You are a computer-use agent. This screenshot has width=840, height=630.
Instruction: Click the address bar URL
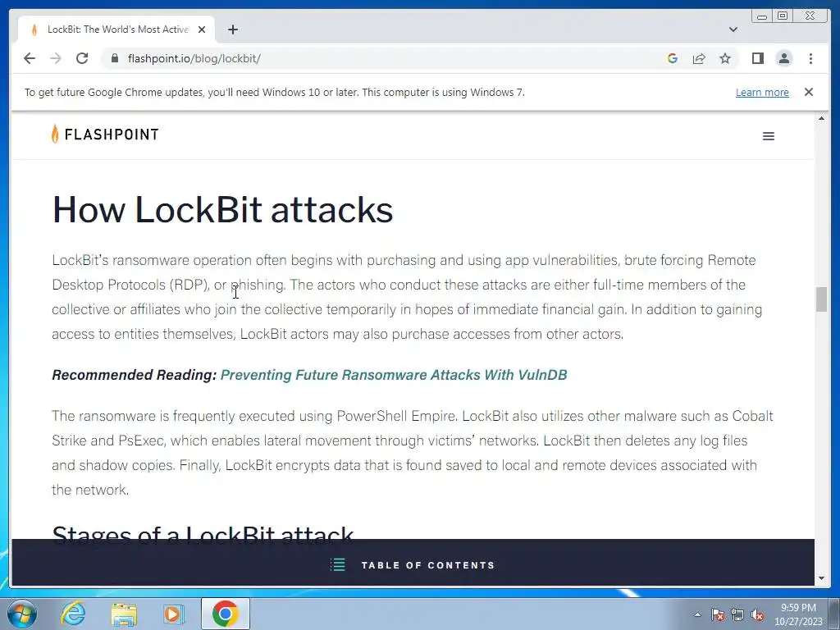(194, 58)
